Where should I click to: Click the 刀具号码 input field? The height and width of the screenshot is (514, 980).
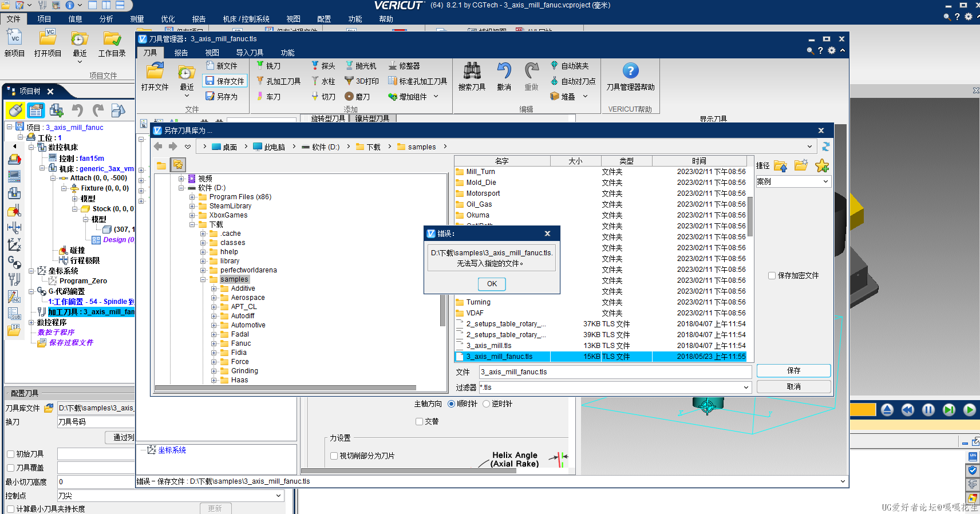point(96,422)
